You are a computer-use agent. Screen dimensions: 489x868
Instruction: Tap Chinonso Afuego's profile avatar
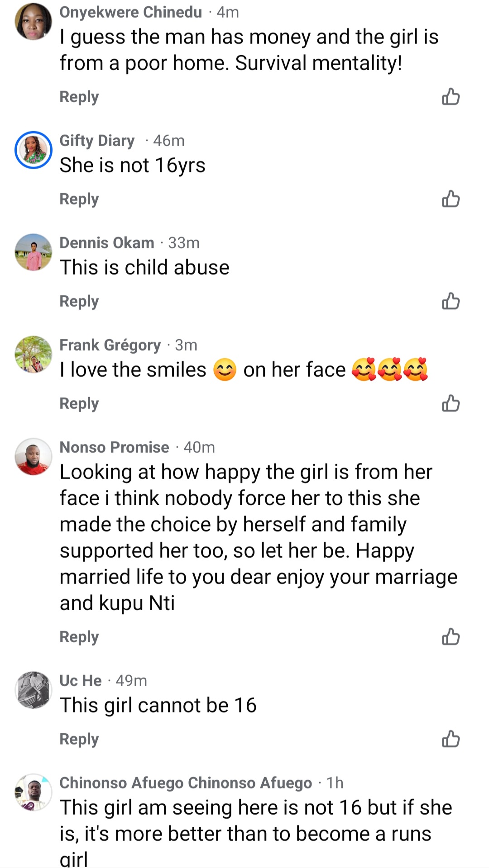pos(33,792)
